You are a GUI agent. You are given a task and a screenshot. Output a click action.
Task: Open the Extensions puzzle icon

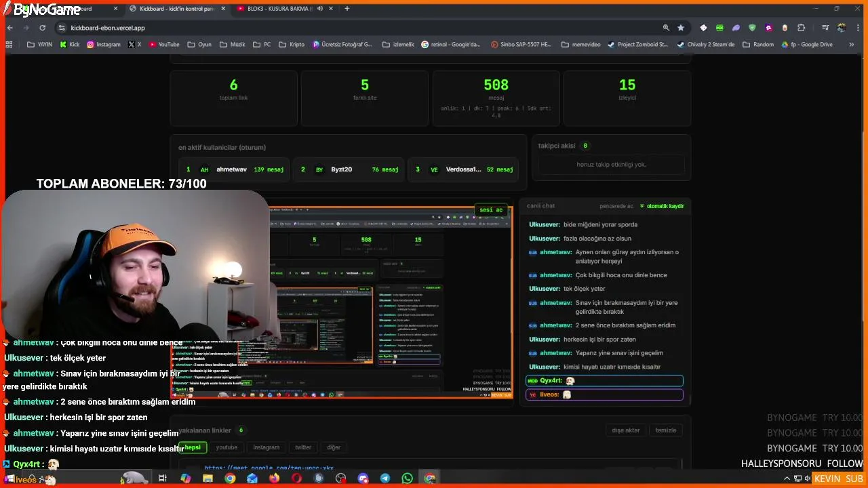(802, 28)
